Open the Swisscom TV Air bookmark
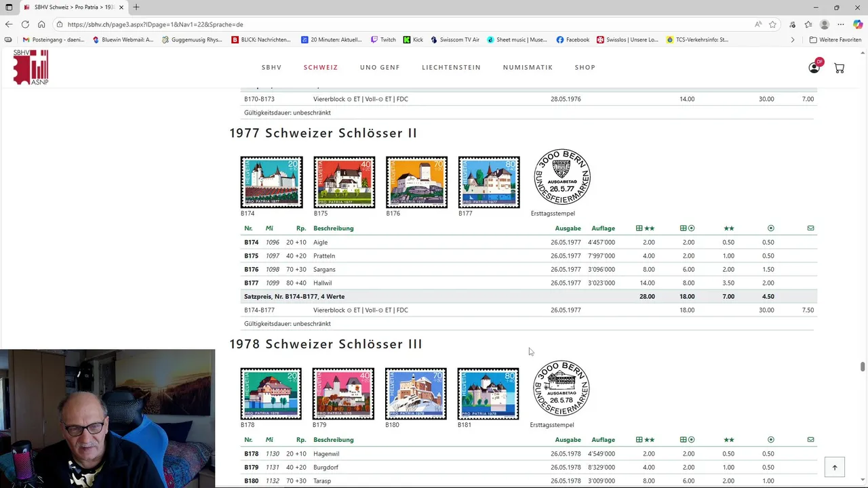 [454, 40]
